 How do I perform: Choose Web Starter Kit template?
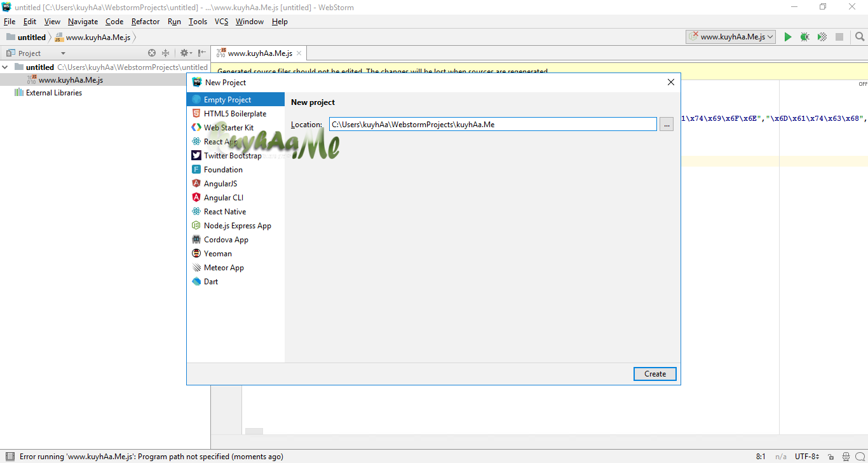coord(235,128)
